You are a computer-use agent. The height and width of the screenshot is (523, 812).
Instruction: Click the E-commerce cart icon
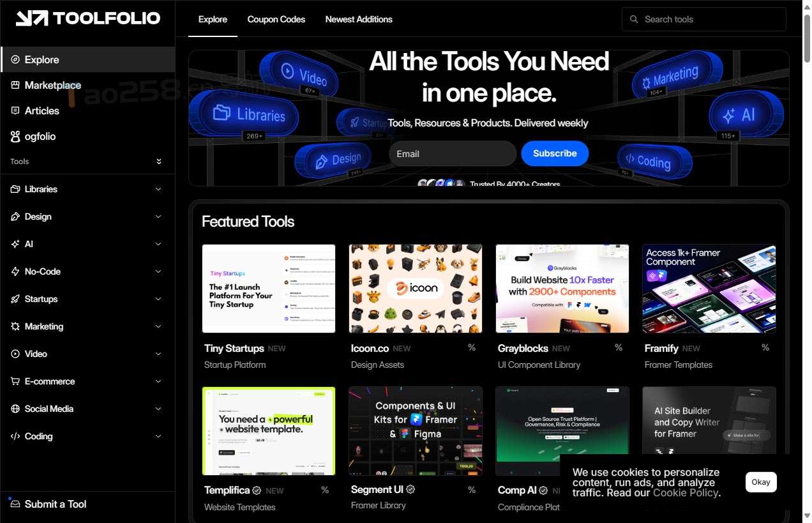(x=15, y=381)
